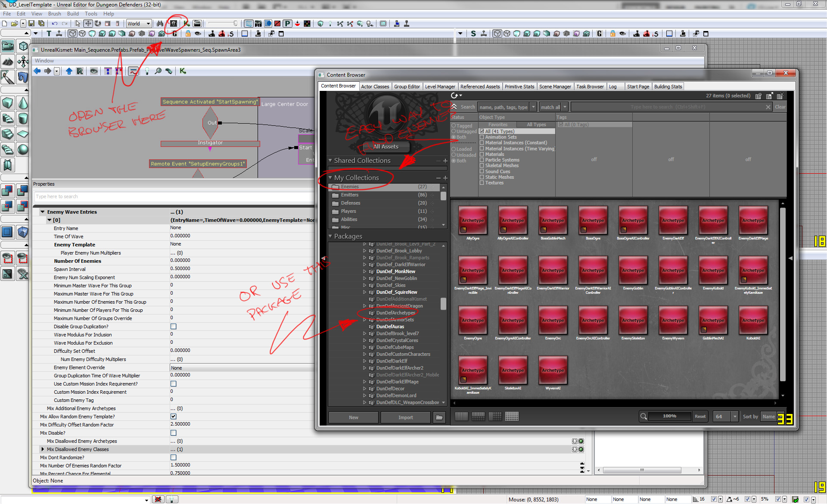The height and width of the screenshot is (504, 827).
Task: Open the Content Browser toolbar icon
Action: 174,23
